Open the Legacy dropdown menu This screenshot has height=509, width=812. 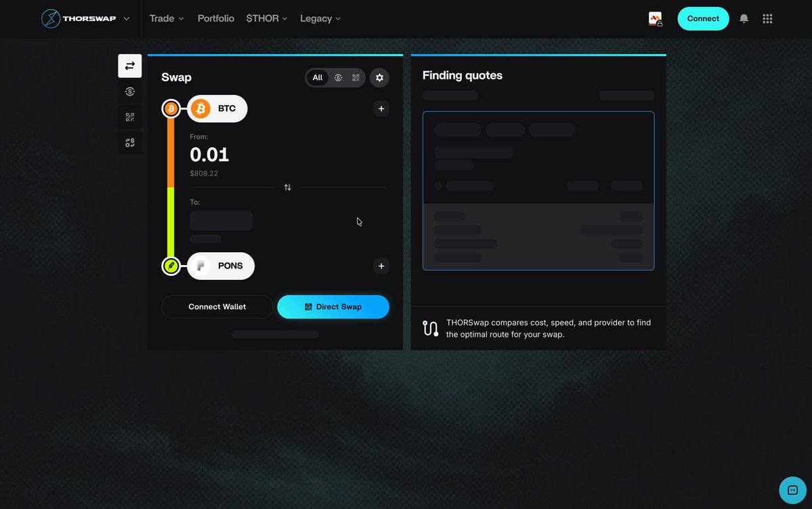tap(320, 19)
